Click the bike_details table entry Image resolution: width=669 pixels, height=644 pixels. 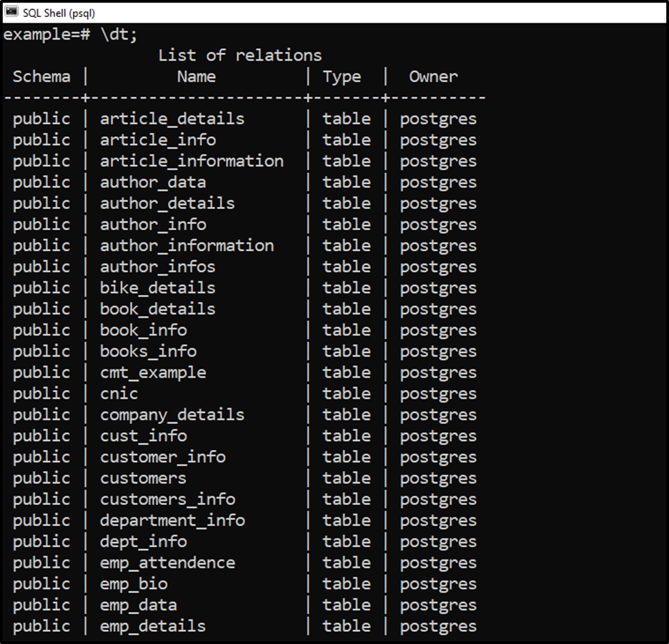tap(158, 288)
